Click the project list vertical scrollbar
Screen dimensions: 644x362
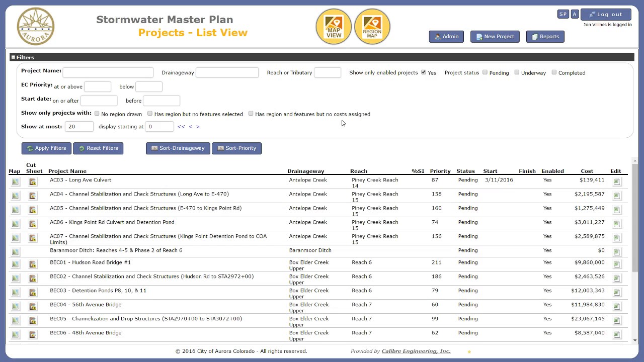click(635, 218)
